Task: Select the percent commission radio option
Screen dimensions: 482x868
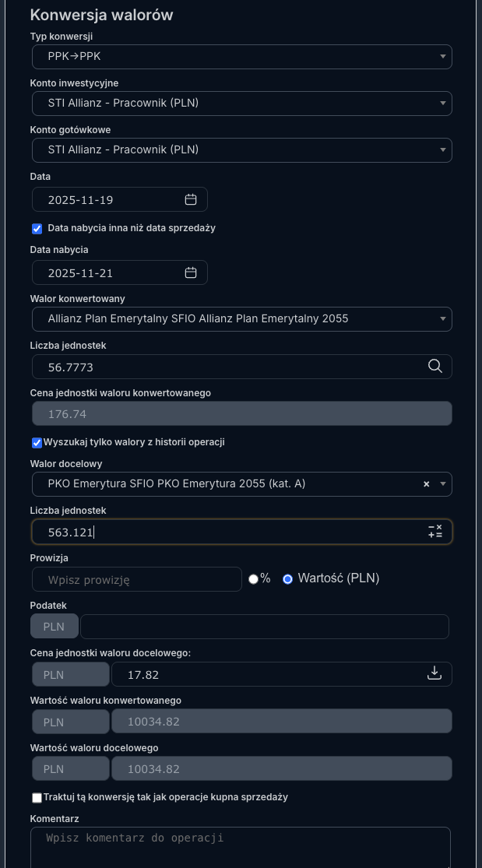Action: (253, 579)
